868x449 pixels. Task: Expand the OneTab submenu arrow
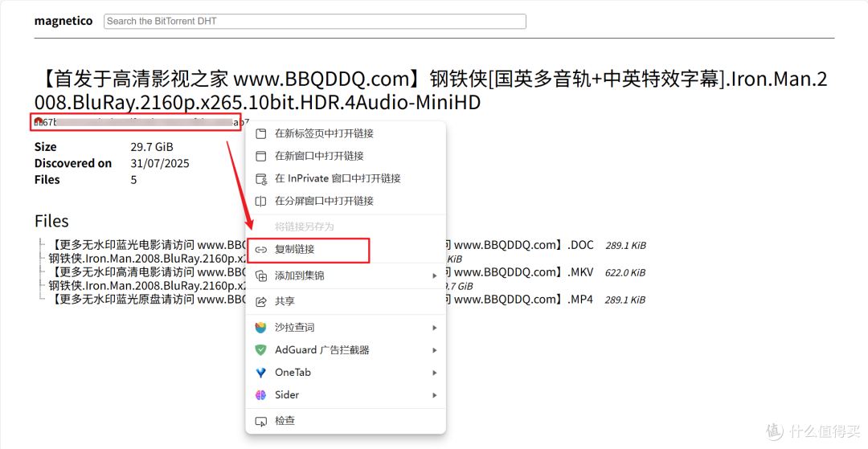click(x=435, y=373)
